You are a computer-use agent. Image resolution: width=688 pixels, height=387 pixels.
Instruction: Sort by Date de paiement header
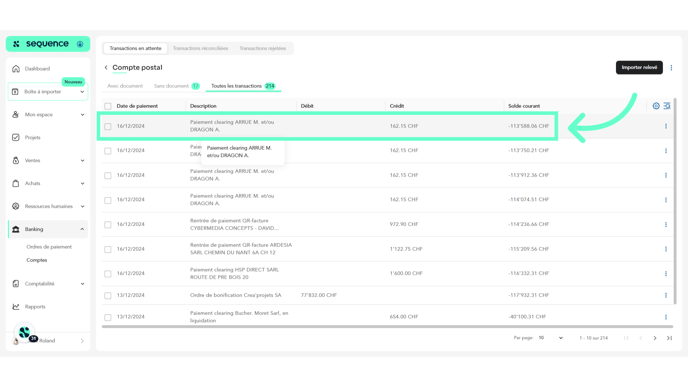pyautogui.click(x=137, y=106)
